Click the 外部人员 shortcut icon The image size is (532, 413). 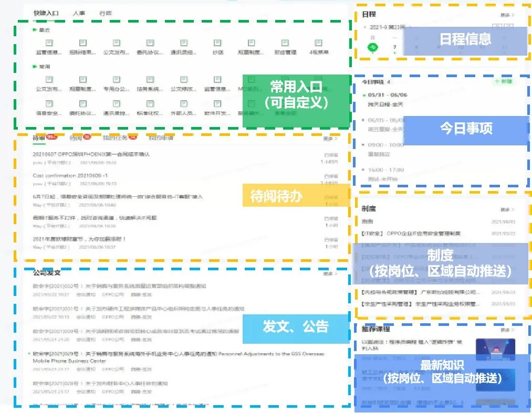(184, 104)
